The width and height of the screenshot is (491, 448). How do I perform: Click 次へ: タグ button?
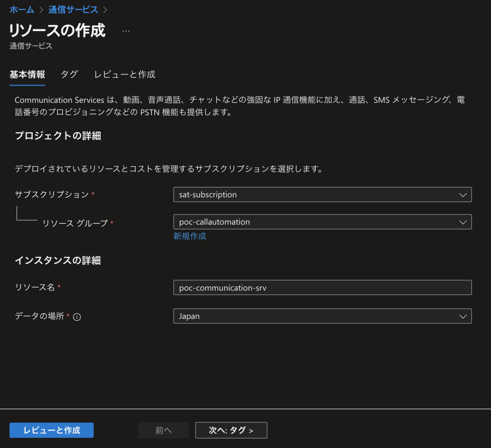click(231, 430)
